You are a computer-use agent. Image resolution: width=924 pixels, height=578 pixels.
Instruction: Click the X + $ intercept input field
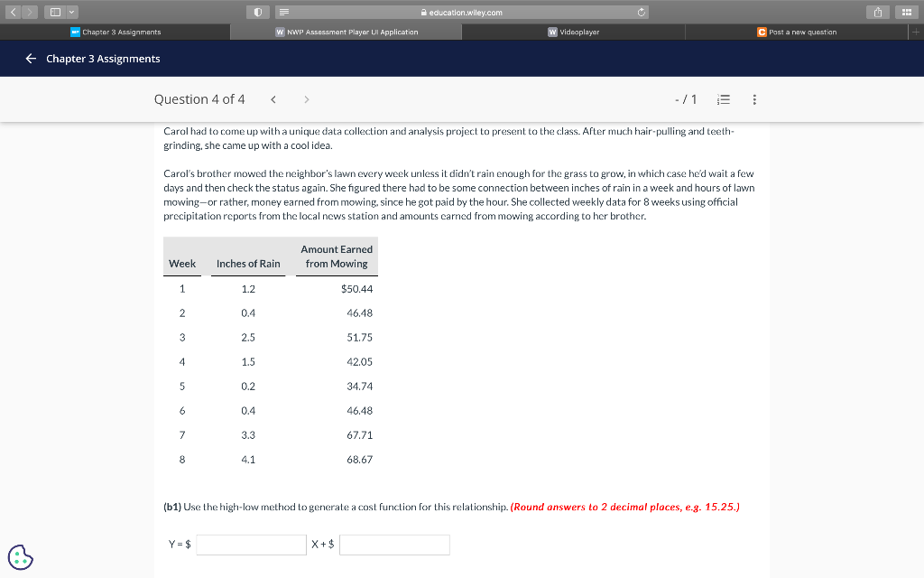(394, 545)
